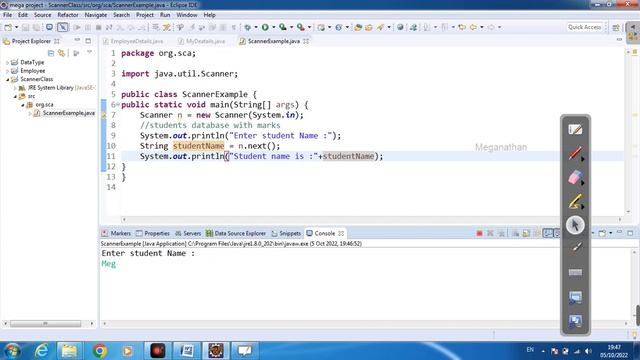Screen dimensions: 640x360
Task: Collapse the org.sca package node
Action: (x=23, y=105)
